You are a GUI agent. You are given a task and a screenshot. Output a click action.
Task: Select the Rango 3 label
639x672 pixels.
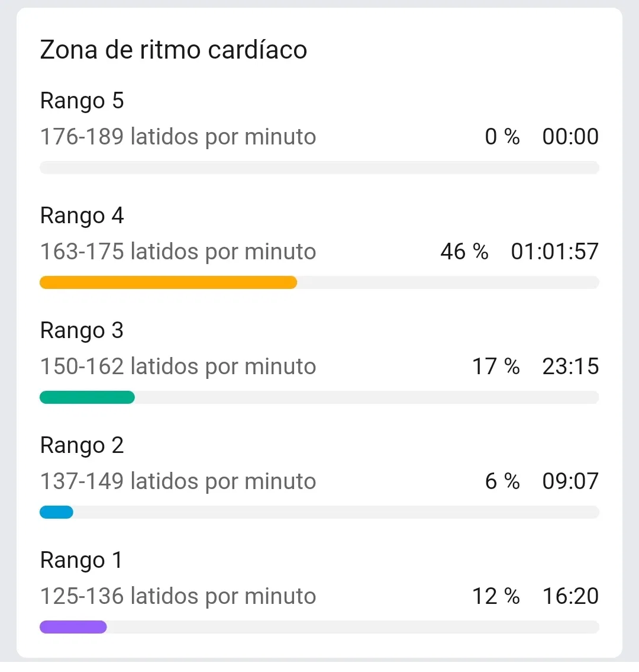(82, 330)
